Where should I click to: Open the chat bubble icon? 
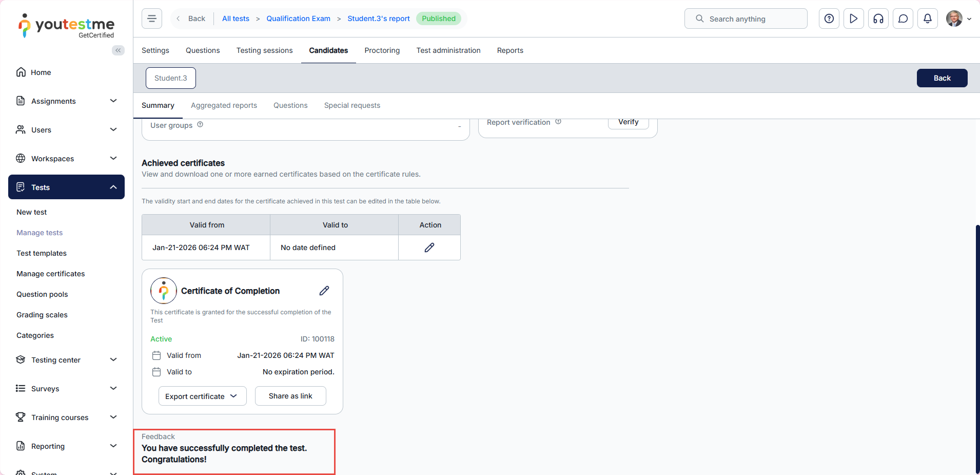point(903,18)
